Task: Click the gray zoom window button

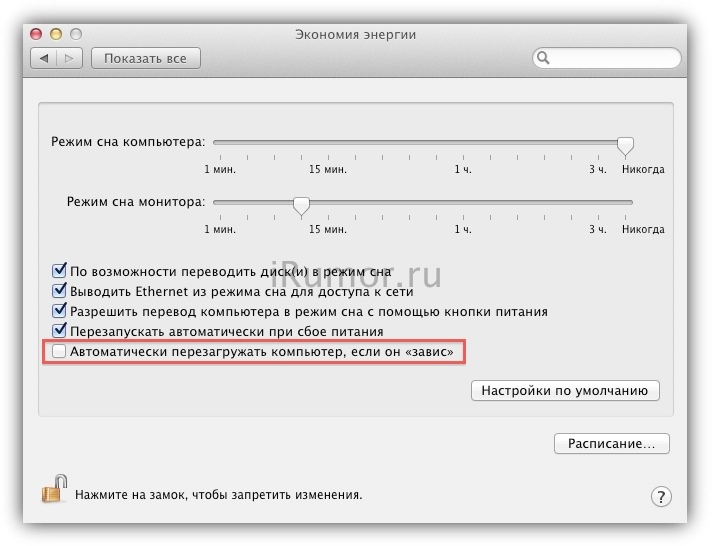Action: (76, 34)
